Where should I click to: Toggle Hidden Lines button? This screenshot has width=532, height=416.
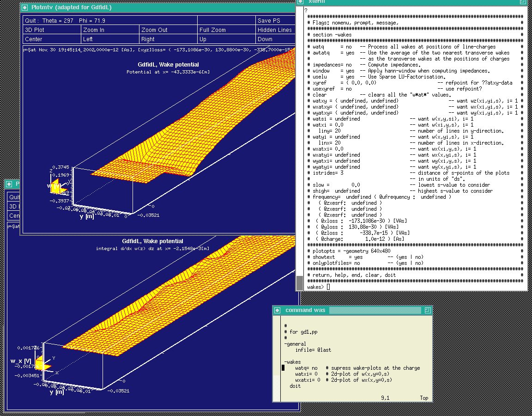[x=275, y=30]
